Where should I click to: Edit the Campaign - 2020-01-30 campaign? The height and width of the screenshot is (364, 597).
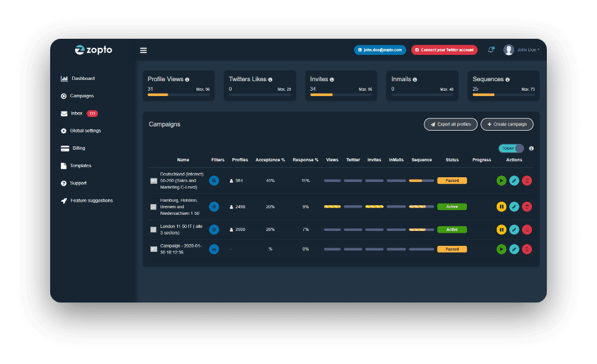pos(514,249)
